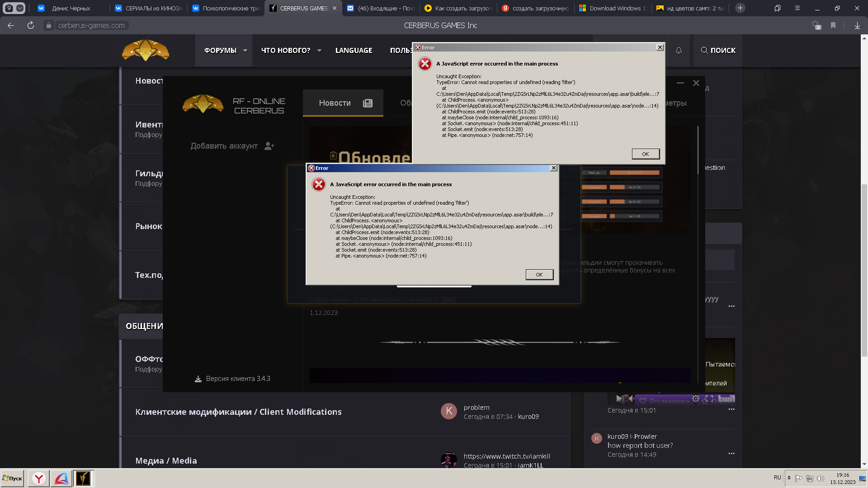Bookmark the page with bookmark icon
This screenshot has width=868, height=488.
(833, 26)
